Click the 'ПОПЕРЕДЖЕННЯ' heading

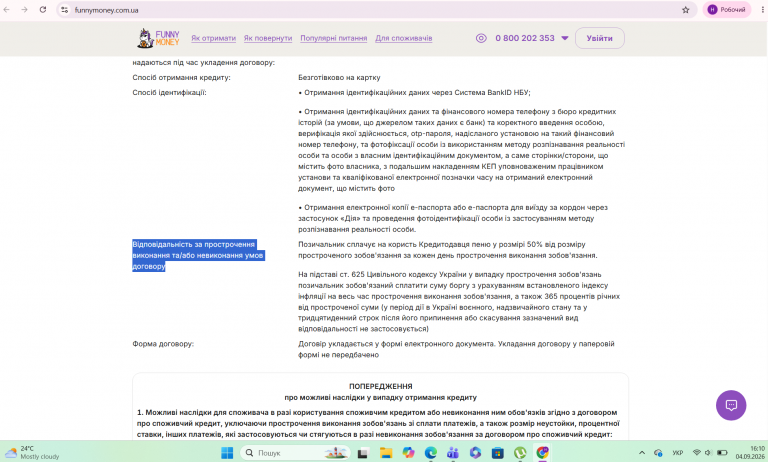(x=381, y=386)
